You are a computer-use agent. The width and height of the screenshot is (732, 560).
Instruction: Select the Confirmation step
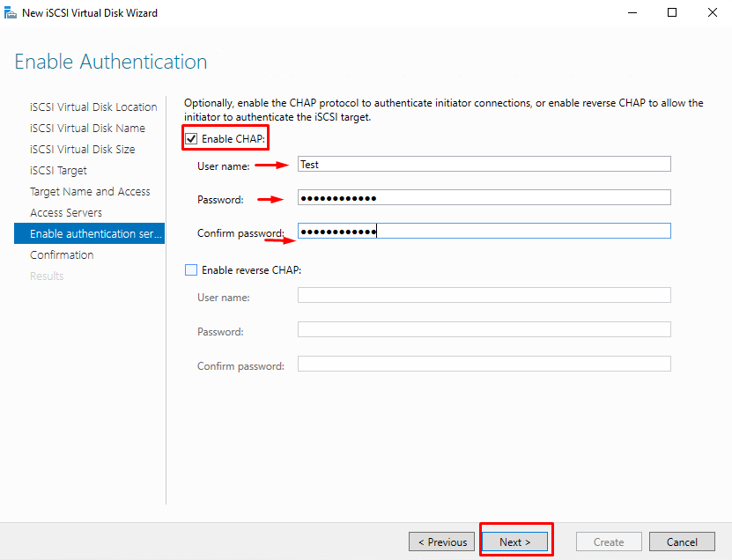tap(62, 254)
